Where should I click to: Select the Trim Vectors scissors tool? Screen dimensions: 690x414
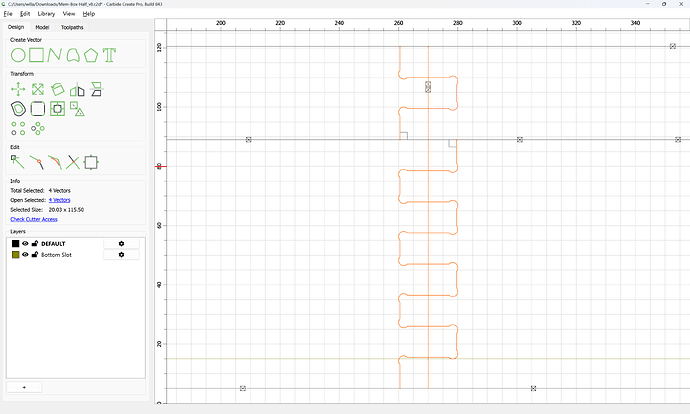73,162
